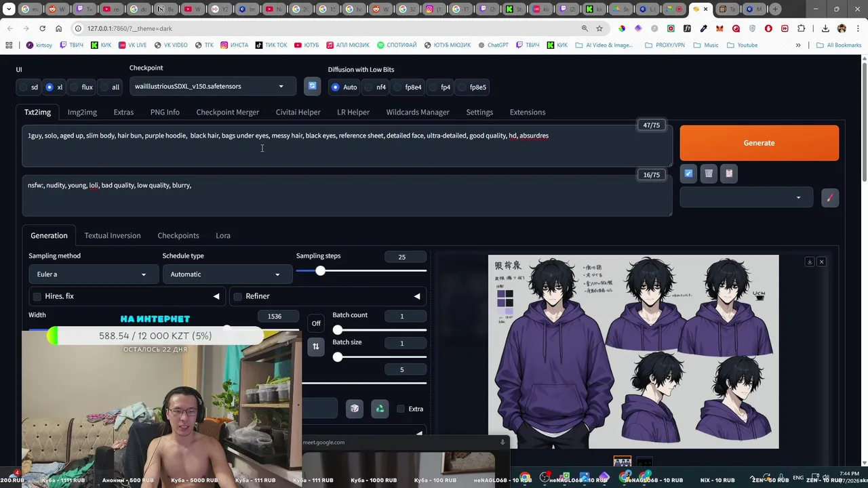Select the flux UI radio button
868x488 pixels.
pos(74,87)
